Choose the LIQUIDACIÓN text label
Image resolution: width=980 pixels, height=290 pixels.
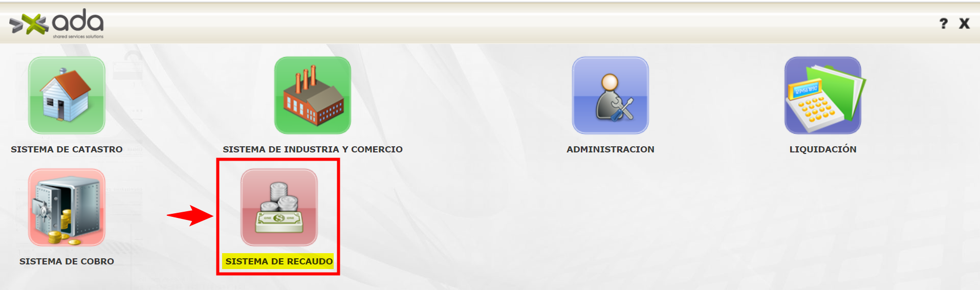coord(823,149)
